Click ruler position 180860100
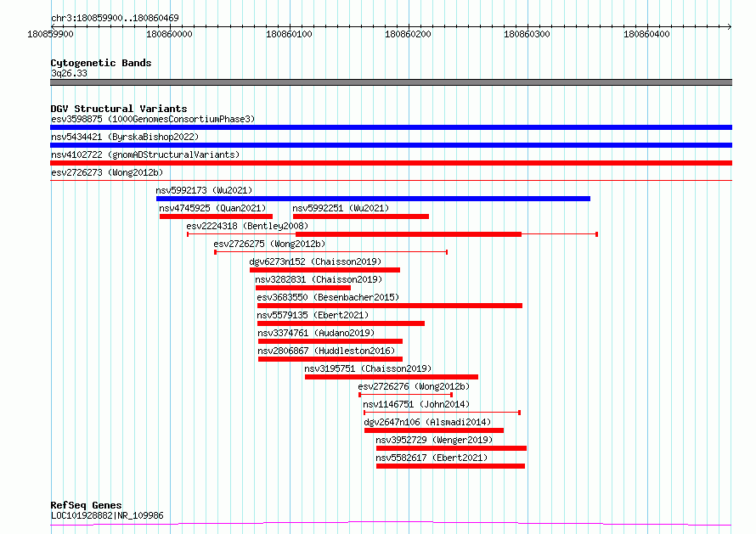The width and height of the screenshot is (756, 534). pyautogui.click(x=289, y=34)
